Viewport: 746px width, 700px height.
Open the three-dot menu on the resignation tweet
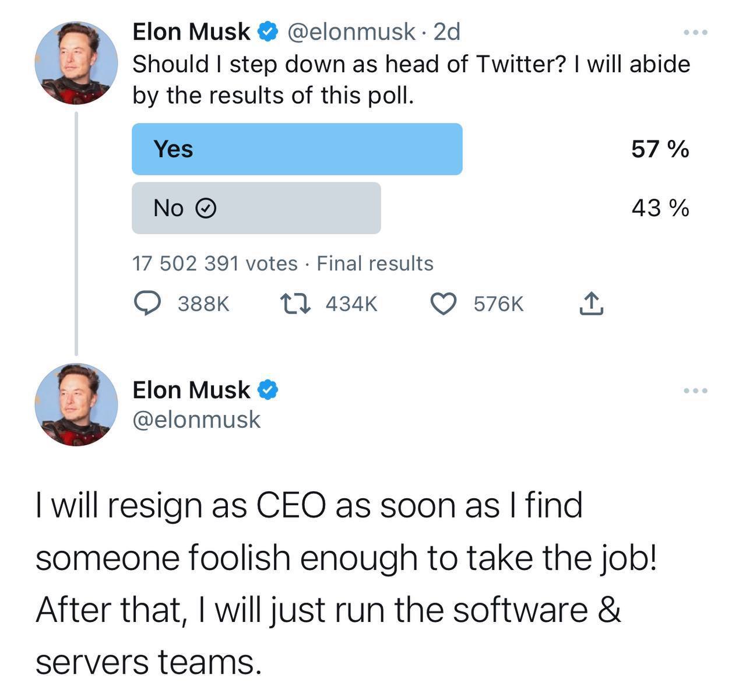coord(696,390)
